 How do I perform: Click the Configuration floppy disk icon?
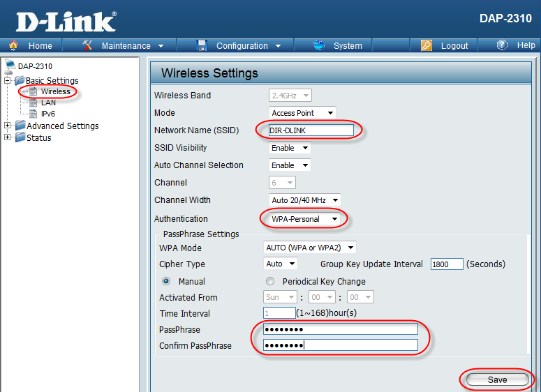(x=202, y=45)
